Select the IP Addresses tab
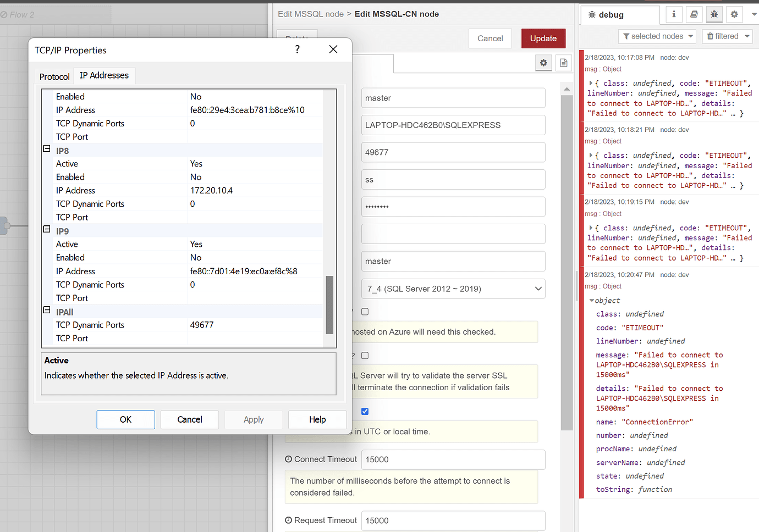Viewport: 759px width, 532px height. pyautogui.click(x=104, y=75)
